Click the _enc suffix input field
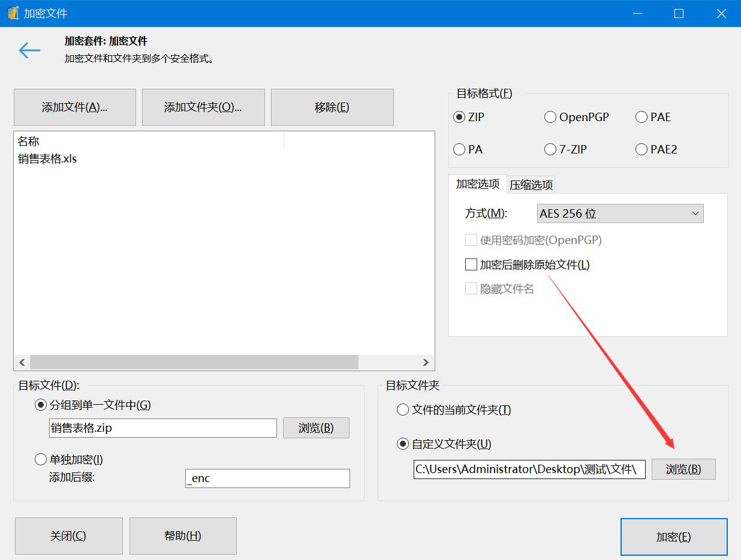The height and width of the screenshot is (560, 741). pos(267,478)
